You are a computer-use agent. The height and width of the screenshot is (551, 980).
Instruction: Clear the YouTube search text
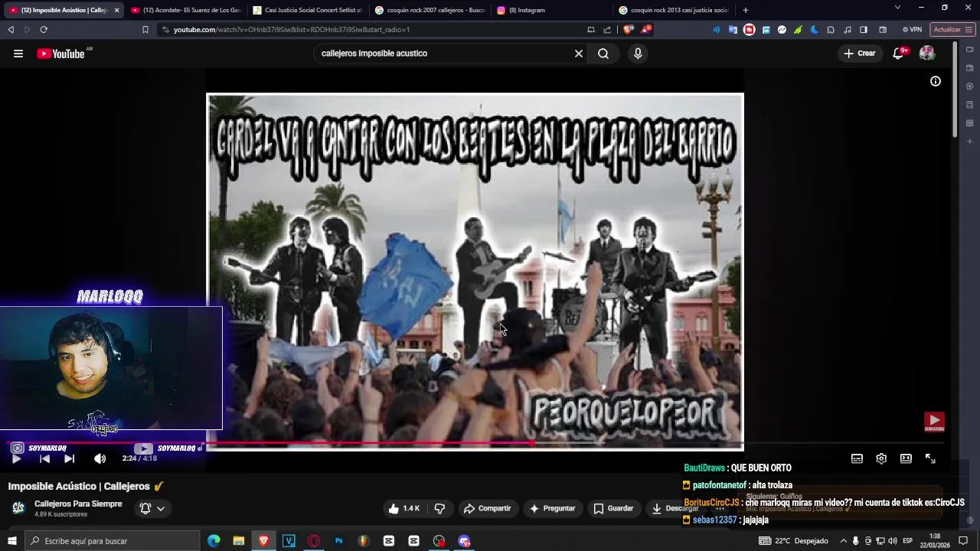[579, 54]
